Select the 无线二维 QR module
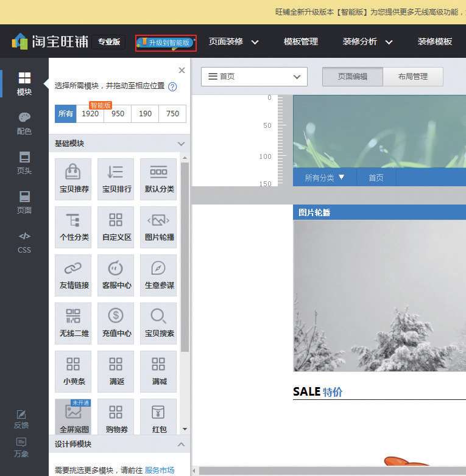The height and width of the screenshot is (476, 466). [x=73, y=323]
